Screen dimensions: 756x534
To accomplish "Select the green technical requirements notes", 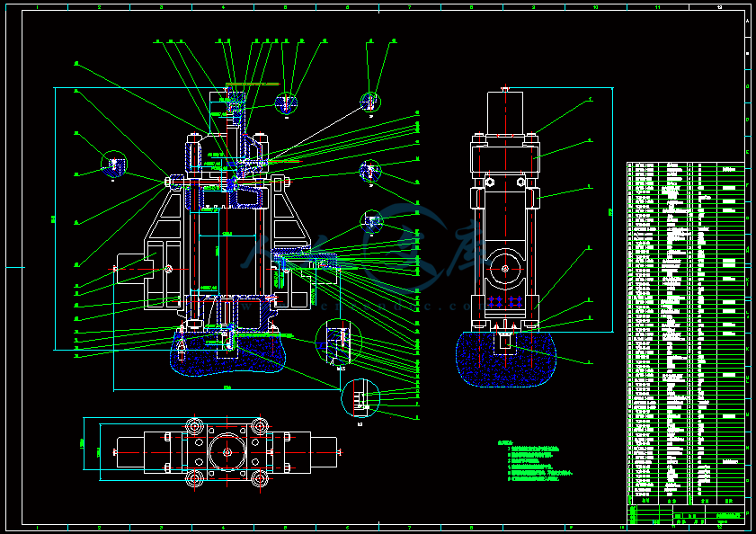I will (x=535, y=460).
